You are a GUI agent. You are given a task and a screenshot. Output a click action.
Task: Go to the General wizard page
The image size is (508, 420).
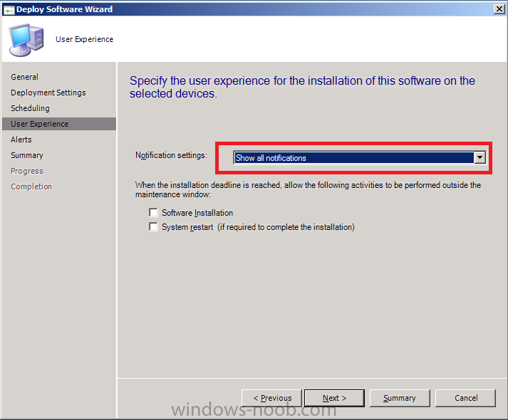pyautogui.click(x=25, y=77)
